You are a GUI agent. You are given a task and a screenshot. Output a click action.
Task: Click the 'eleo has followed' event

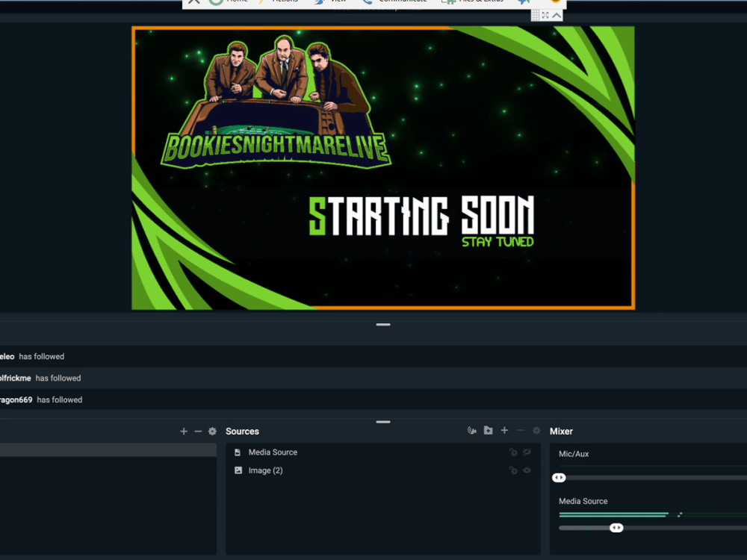tap(32, 357)
